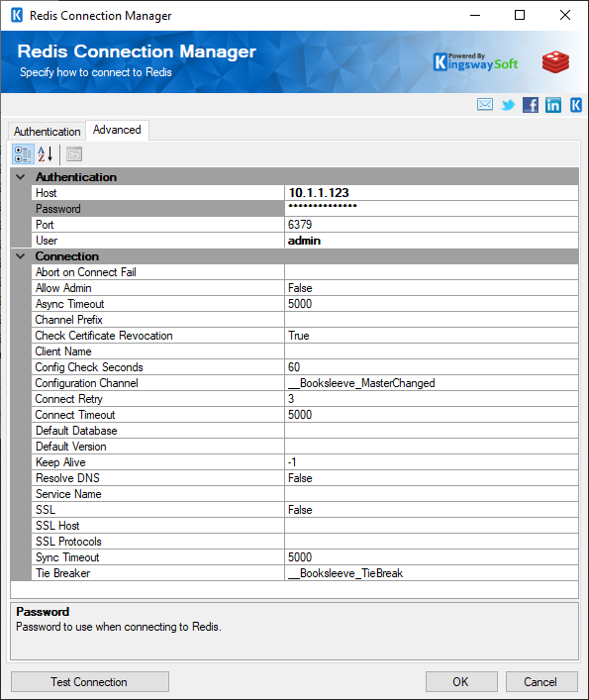Screen dimensions: 589x700
Task: Open the Facebook icon link
Action: click(x=531, y=105)
